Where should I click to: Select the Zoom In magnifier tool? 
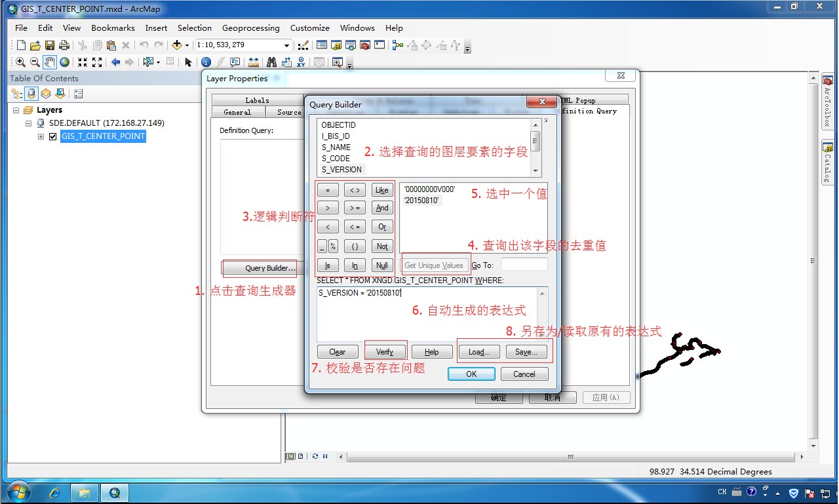[x=20, y=62]
